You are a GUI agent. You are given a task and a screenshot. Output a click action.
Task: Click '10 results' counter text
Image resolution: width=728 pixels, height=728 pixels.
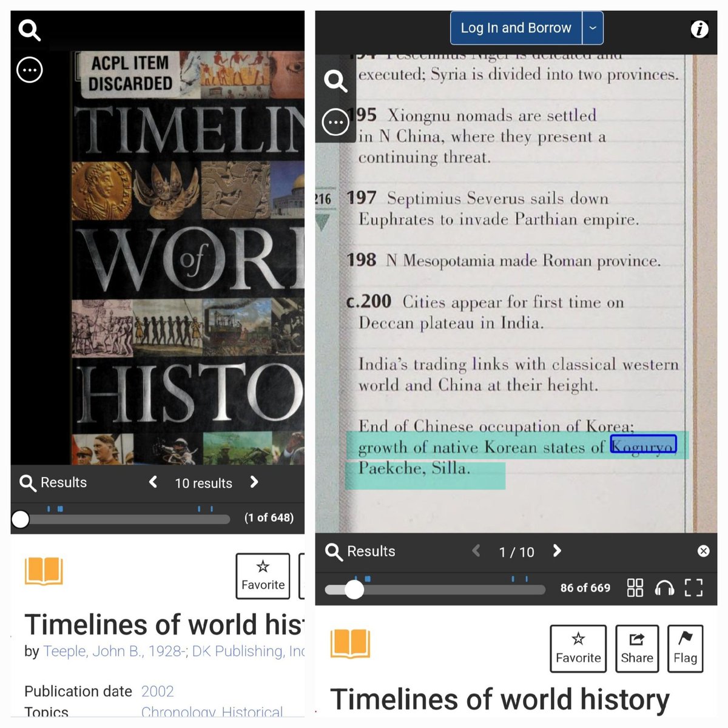(203, 484)
